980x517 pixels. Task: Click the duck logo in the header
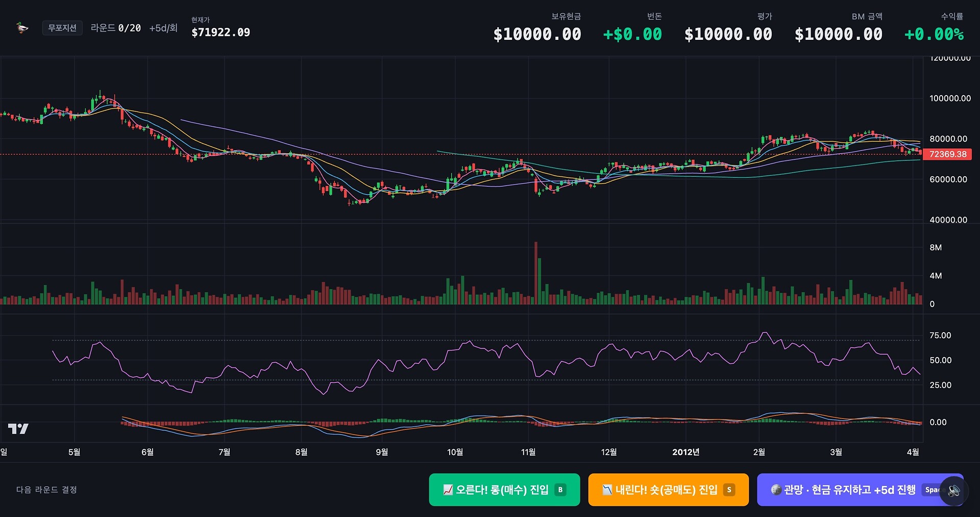point(22,28)
